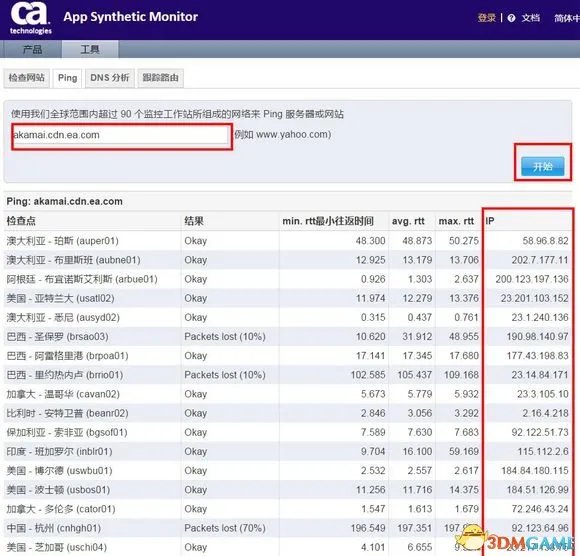Select IP address 23.201.103.152 cell

coord(534,298)
